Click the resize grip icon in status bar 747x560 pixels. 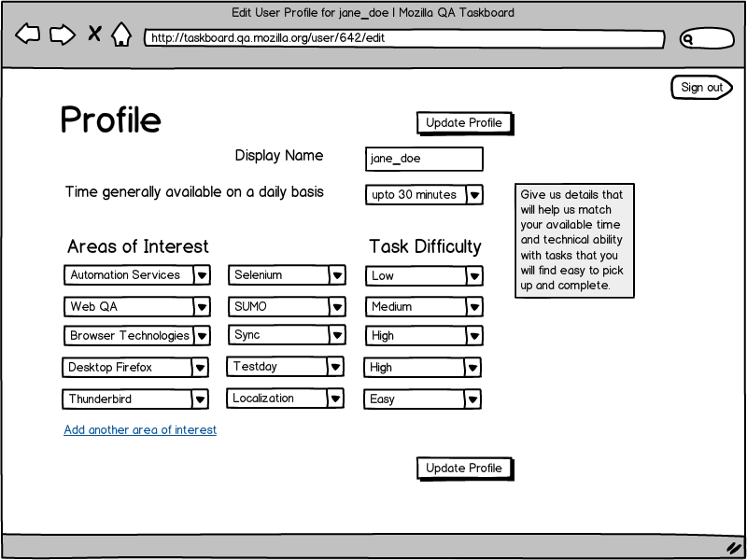tap(733, 547)
